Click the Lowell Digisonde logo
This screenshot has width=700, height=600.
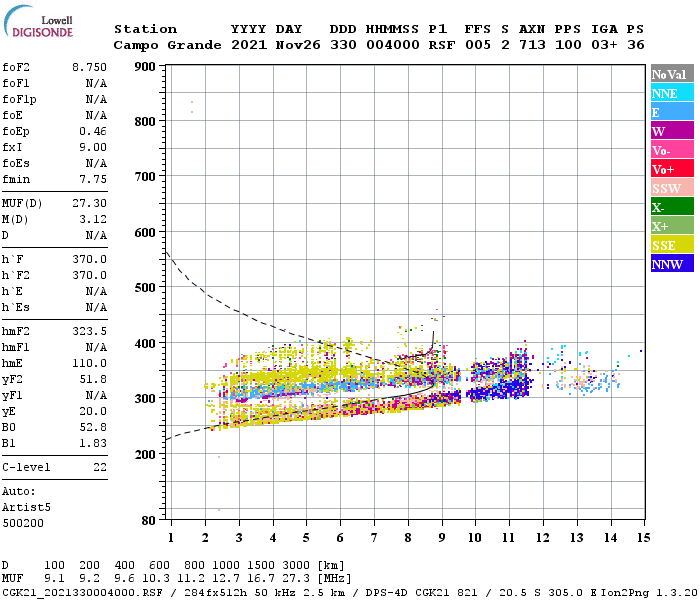point(38,21)
